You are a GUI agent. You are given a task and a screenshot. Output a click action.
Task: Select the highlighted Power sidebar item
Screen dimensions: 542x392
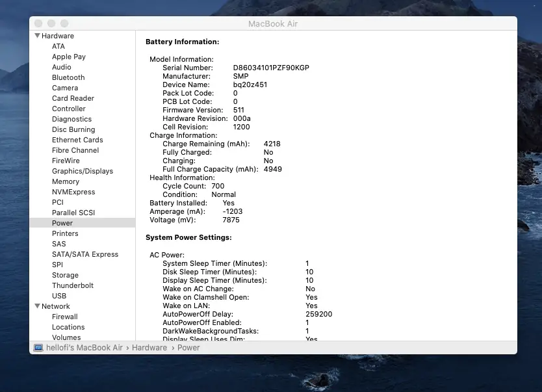[62, 223]
